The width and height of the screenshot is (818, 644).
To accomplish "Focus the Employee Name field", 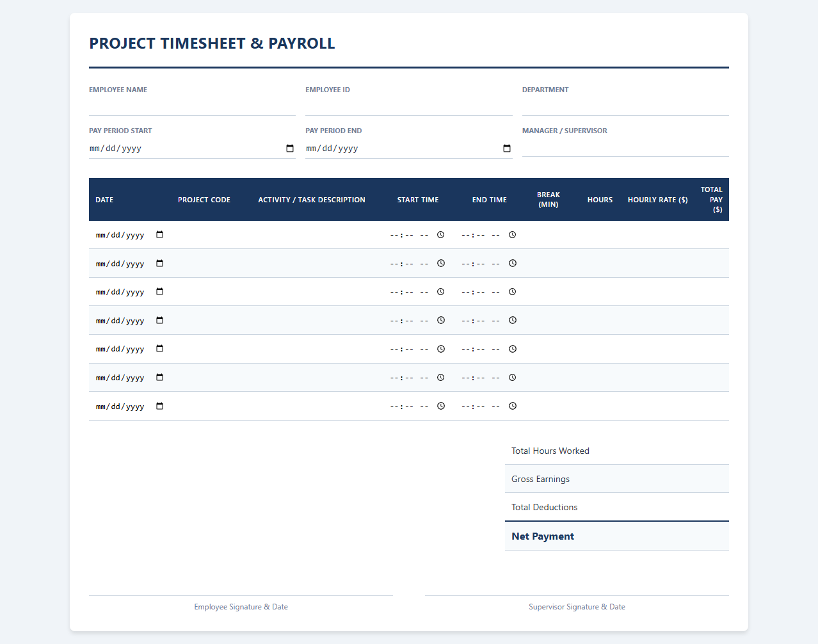I will click(x=192, y=106).
